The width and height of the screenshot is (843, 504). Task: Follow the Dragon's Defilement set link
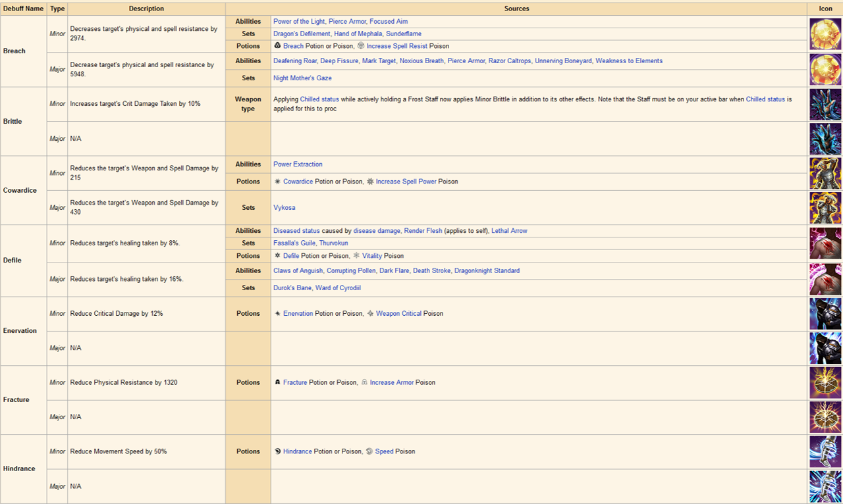[x=302, y=34]
